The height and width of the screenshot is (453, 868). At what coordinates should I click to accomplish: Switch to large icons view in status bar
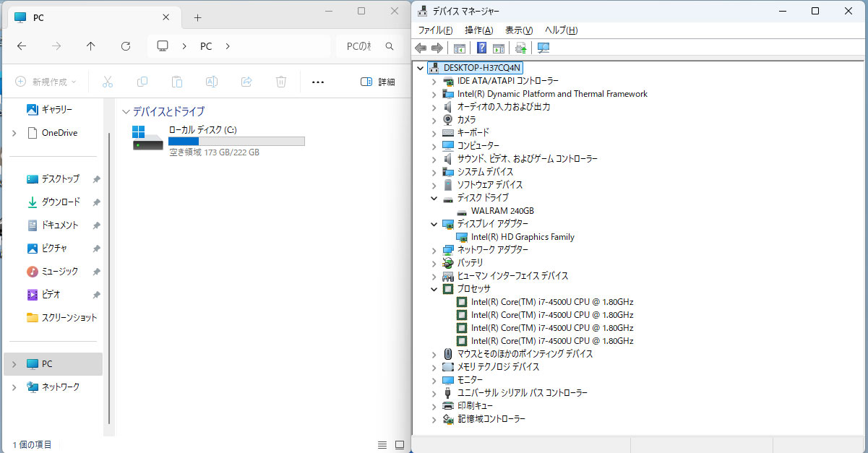(x=400, y=445)
